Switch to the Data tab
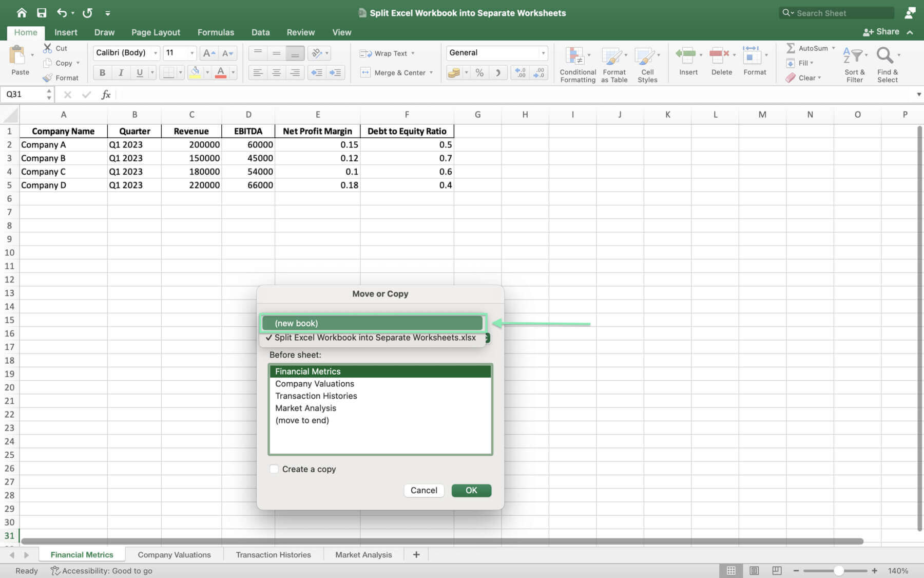The height and width of the screenshot is (578, 924). click(260, 32)
